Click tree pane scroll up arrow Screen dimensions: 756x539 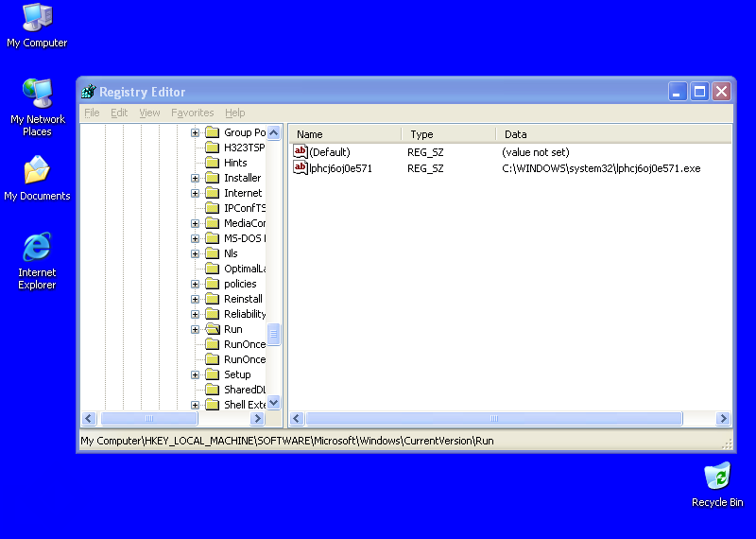(274, 132)
